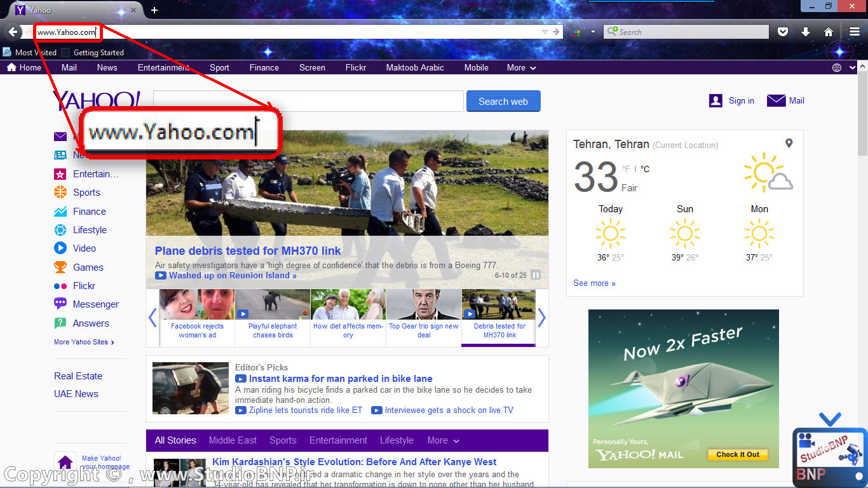Image resolution: width=868 pixels, height=488 pixels.
Task: Click the Games trophy icon in sidebar
Action: pos(60,268)
